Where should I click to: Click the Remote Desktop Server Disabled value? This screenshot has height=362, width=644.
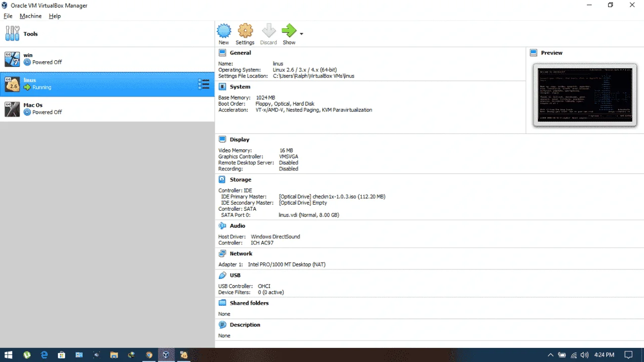(x=289, y=163)
